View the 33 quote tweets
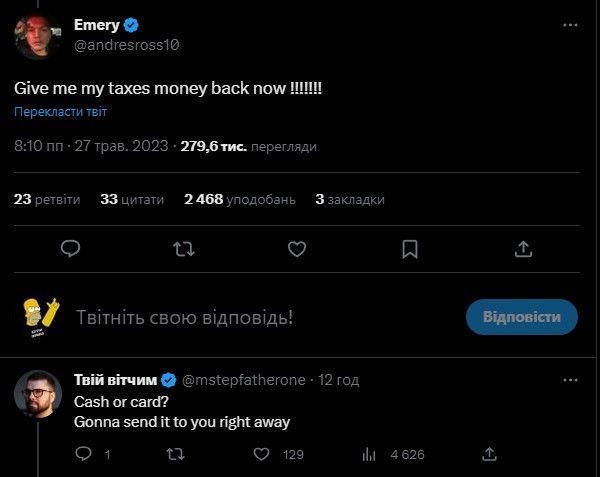 132,199
